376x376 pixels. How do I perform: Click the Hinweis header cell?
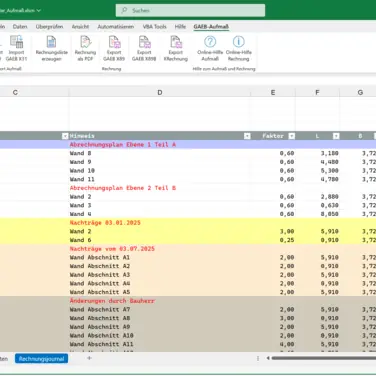[x=160, y=136]
